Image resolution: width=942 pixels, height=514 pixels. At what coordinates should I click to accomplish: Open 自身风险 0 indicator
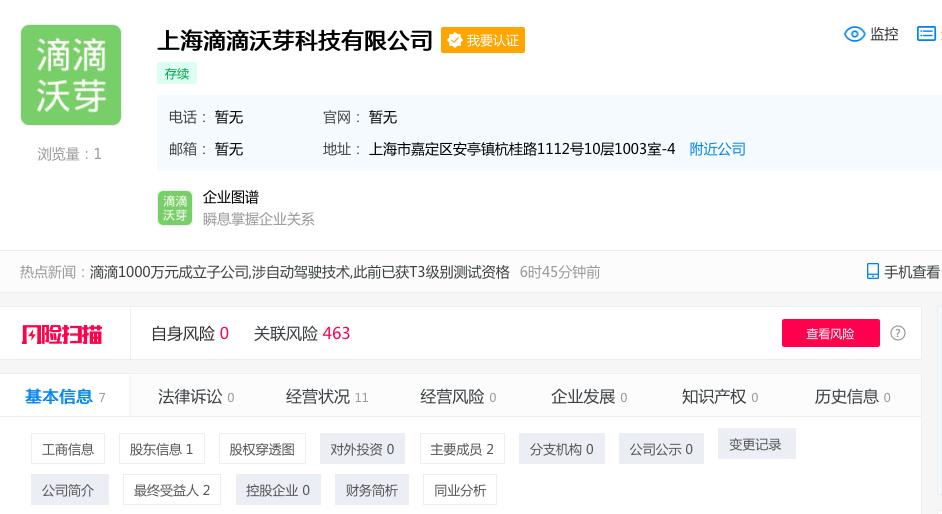pyautogui.click(x=190, y=334)
